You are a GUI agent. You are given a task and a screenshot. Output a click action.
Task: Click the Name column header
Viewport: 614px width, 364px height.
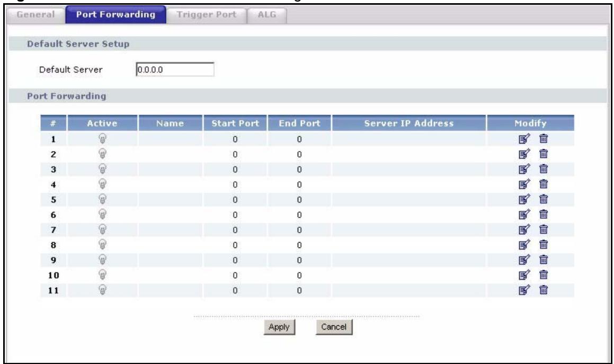(170, 123)
